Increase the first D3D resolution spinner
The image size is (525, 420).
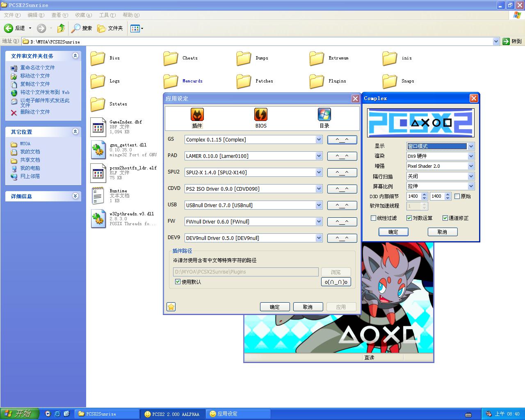click(x=425, y=194)
